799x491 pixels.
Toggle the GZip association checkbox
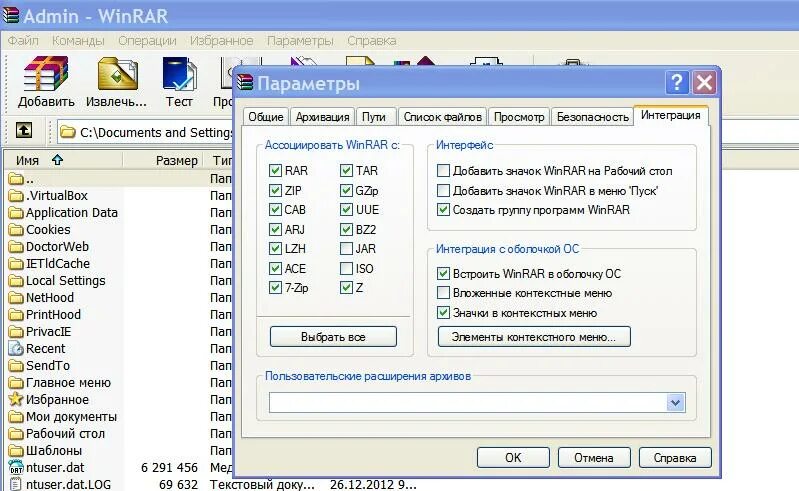click(x=347, y=190)
